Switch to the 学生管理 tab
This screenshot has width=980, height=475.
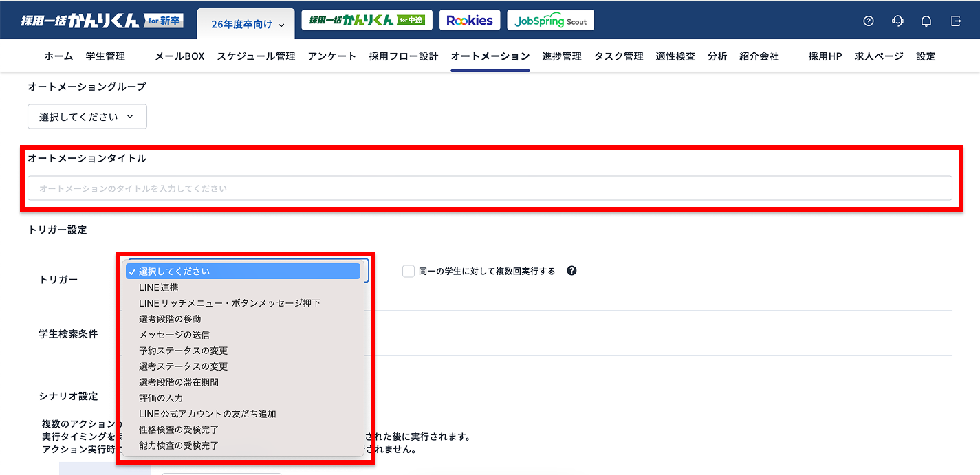click(107, 56)
